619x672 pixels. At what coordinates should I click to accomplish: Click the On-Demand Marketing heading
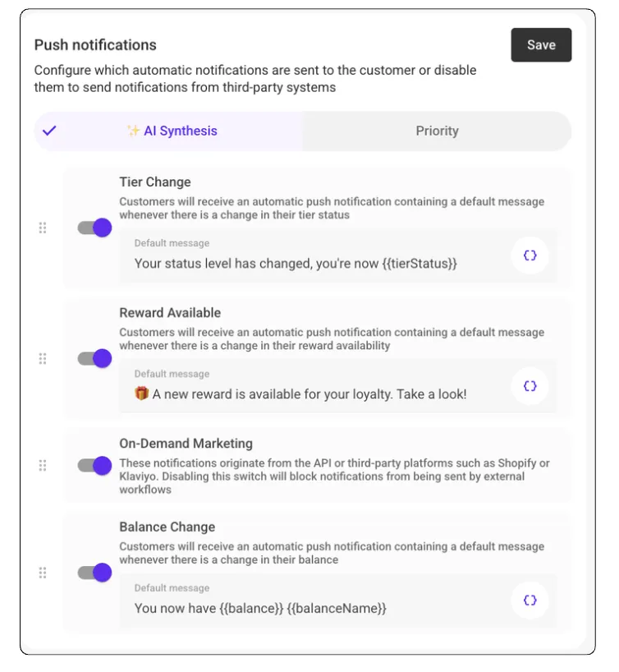186,444
